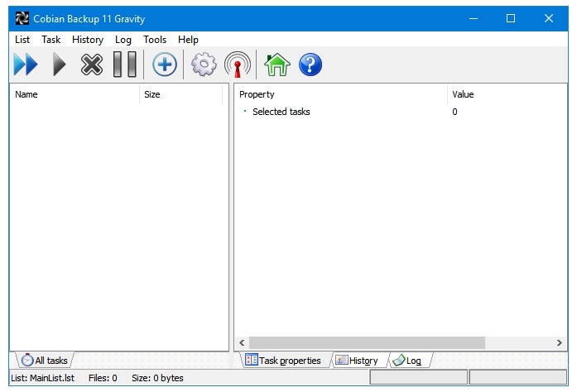The image size is (577, 392).
Task: Sort task list by Size column
Action: click(181, 94)
